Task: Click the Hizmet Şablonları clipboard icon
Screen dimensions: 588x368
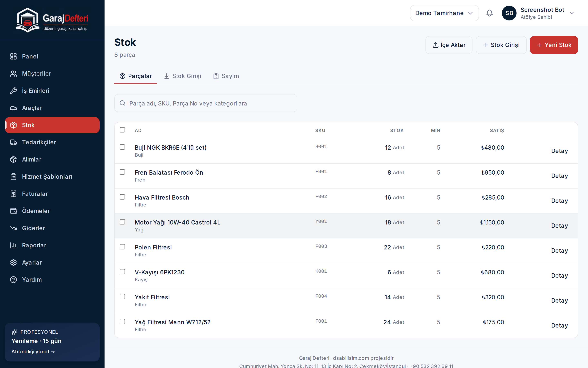Action: pyautogui.click(x=13, y=177)
